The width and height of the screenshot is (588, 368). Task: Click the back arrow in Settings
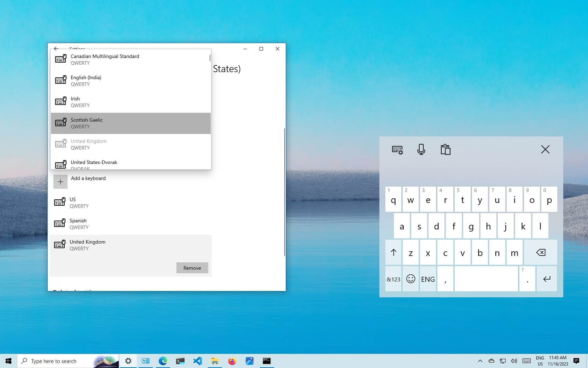(57, 49)
